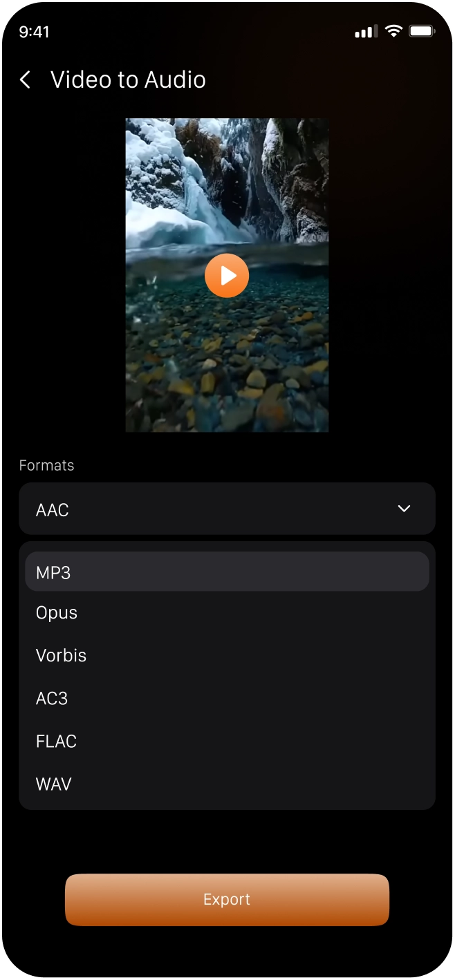This screenshot has width=455, height=980.
Task: Choose FLAC as the output format
Action: pyautogui.click(x=227, y=741)
